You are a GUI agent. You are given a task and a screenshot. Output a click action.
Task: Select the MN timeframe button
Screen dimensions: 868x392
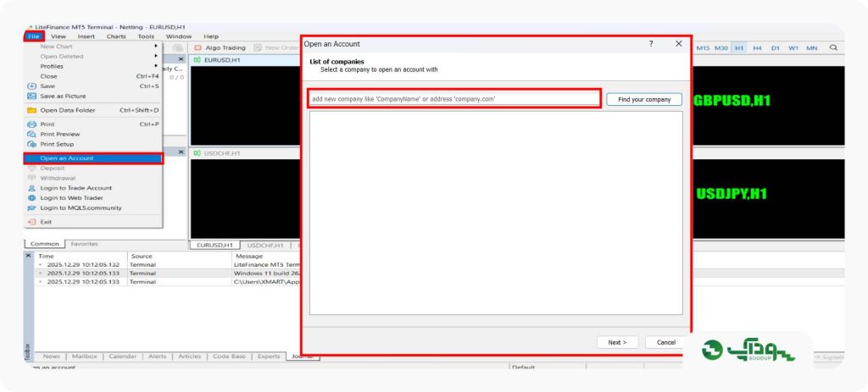(811, 48)
